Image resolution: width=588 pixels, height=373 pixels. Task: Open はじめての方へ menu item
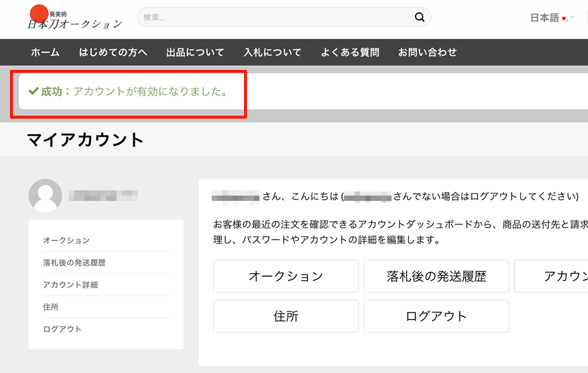point(113,52)
